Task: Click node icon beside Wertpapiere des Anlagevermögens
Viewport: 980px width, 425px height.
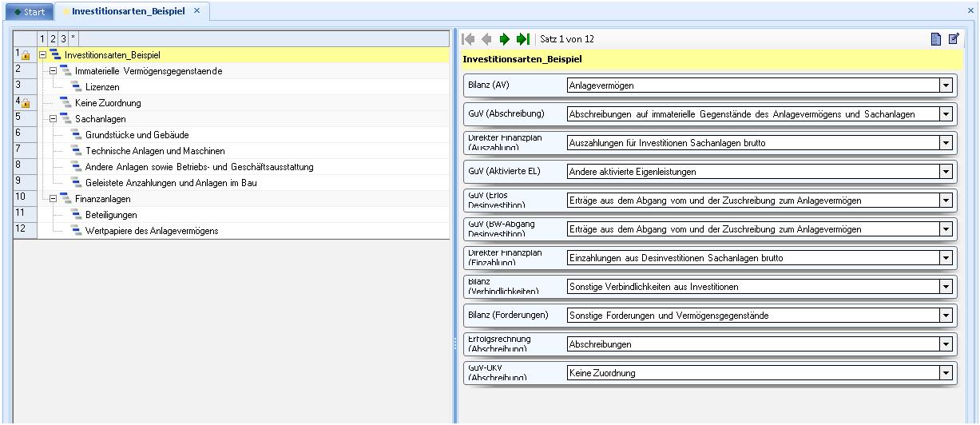Action: click(76, 231)
